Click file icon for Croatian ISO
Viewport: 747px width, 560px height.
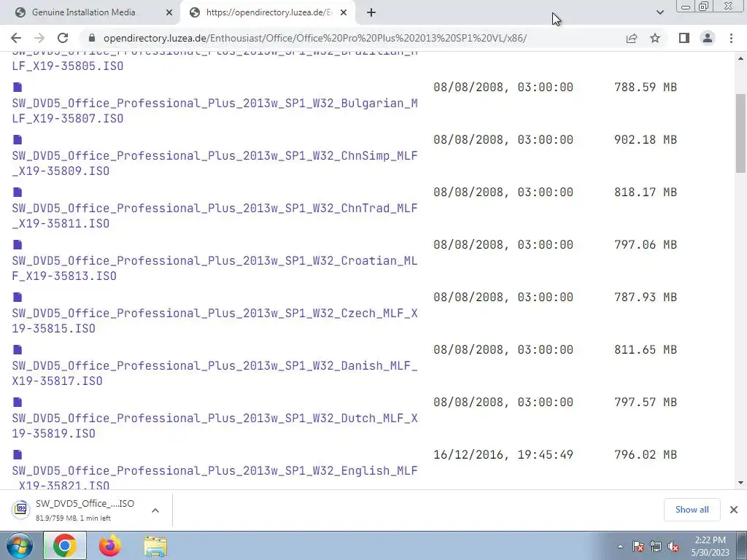click(18, 244)
